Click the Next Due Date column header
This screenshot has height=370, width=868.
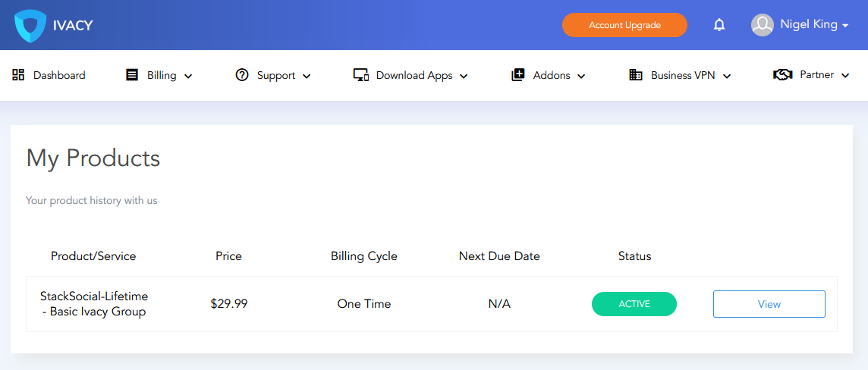499,256
